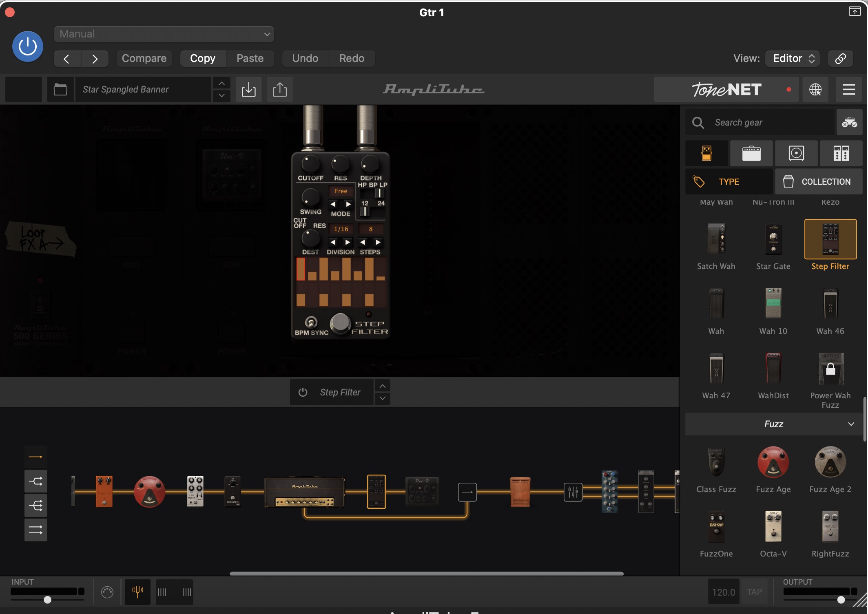Collapse the Fuzz category section
Screen dimensions: 868x614
click(774, 424)
